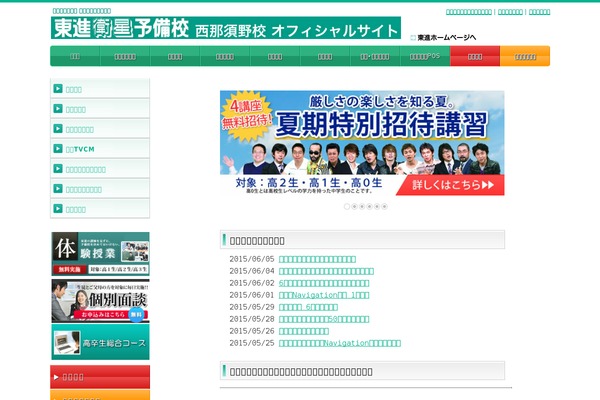
Task: Open the 個別面談 consultation banner
Action: coord(100,301)
